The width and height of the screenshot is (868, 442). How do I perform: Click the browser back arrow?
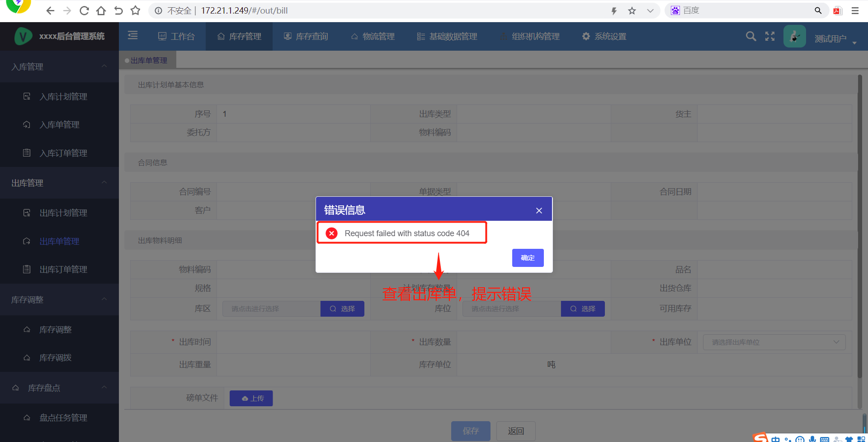point(50,10)
